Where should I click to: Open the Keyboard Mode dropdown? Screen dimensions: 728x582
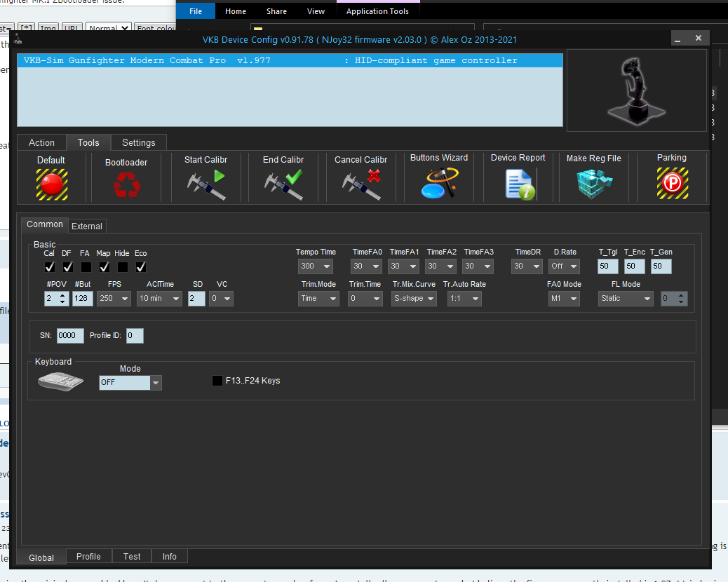[156, 383]
